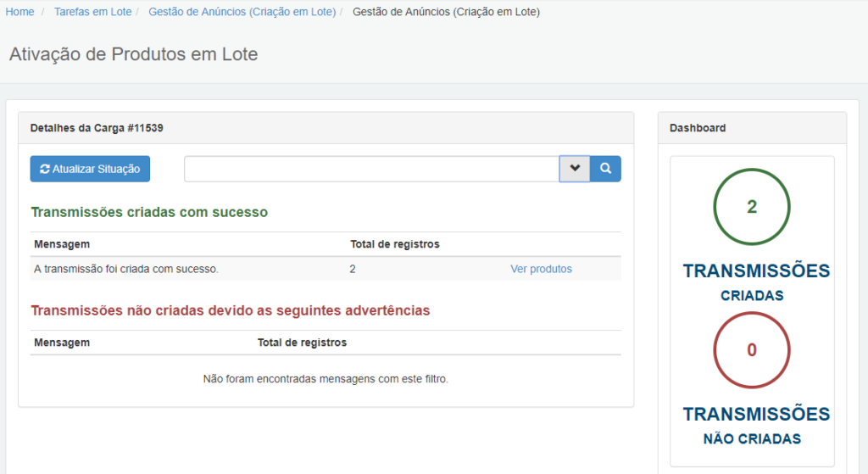The width and height of the screenshot is (868, 474).
Task: Click 'Não foram encontradas mensagens' notice
Action: point(325,379)
